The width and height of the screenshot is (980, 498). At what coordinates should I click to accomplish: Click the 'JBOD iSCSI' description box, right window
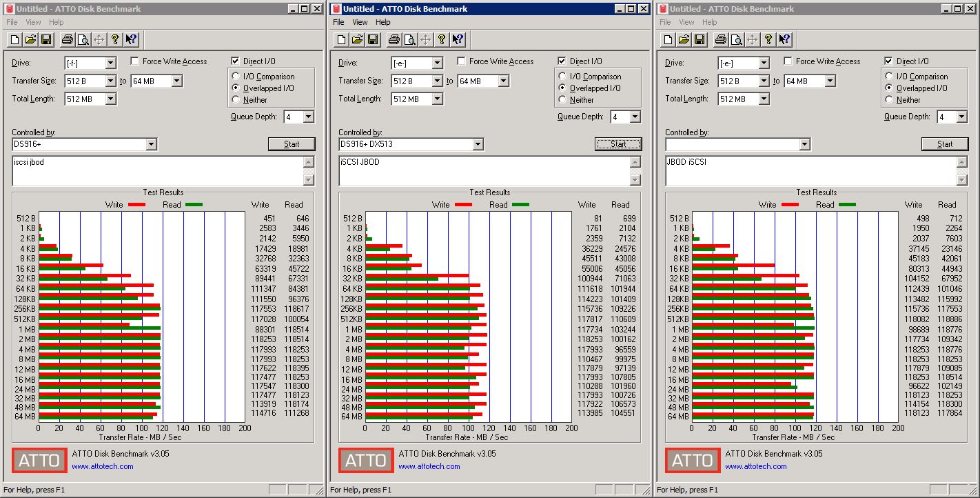[811, 171]
